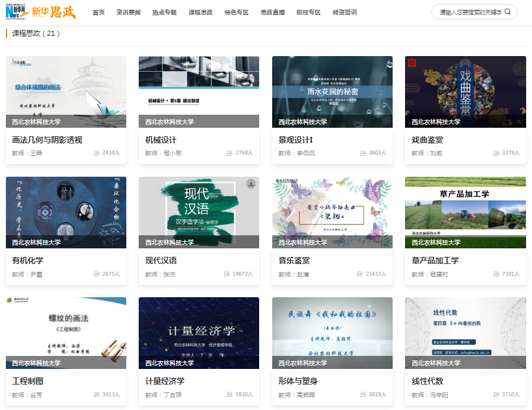Click viewer count icon on 工程制图 card
This screenshot has height=410, width=532.
[x=96, y=395]
